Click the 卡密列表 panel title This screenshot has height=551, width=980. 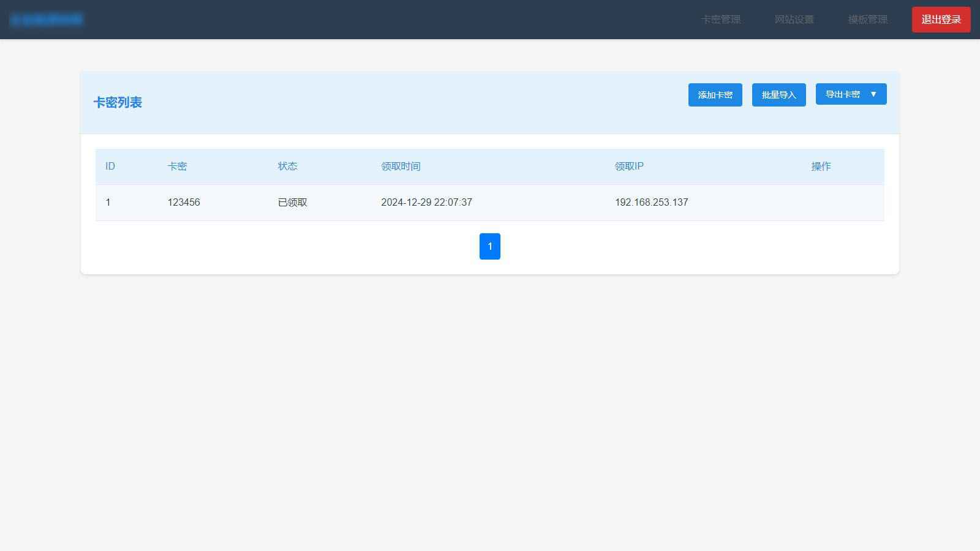click(118, 103)
